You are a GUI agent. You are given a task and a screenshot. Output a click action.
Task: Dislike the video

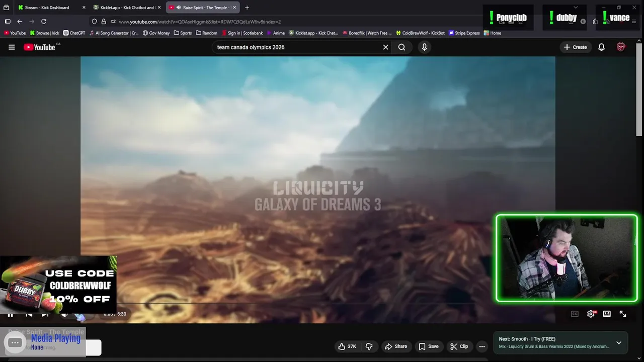pyautogui.click(x=369, y=346)
